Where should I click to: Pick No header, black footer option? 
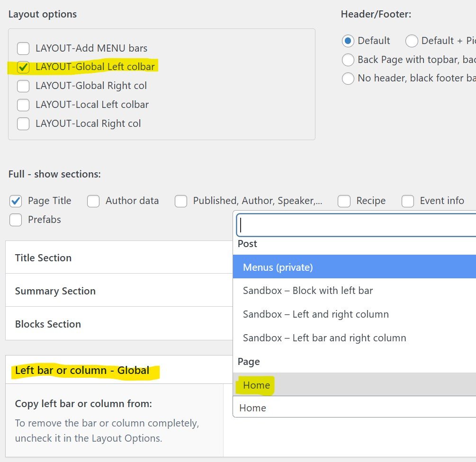pyautogui.click(x=348, y=79)
